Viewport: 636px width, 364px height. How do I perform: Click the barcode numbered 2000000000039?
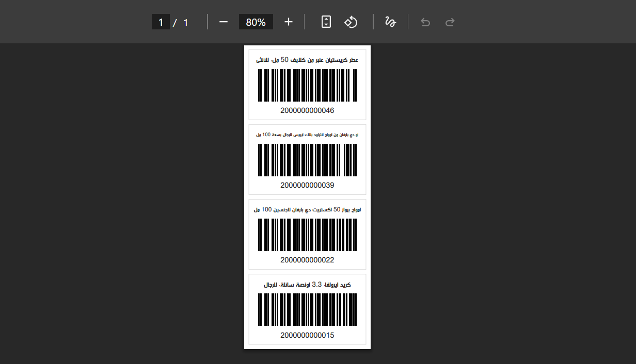click(307, 160)
